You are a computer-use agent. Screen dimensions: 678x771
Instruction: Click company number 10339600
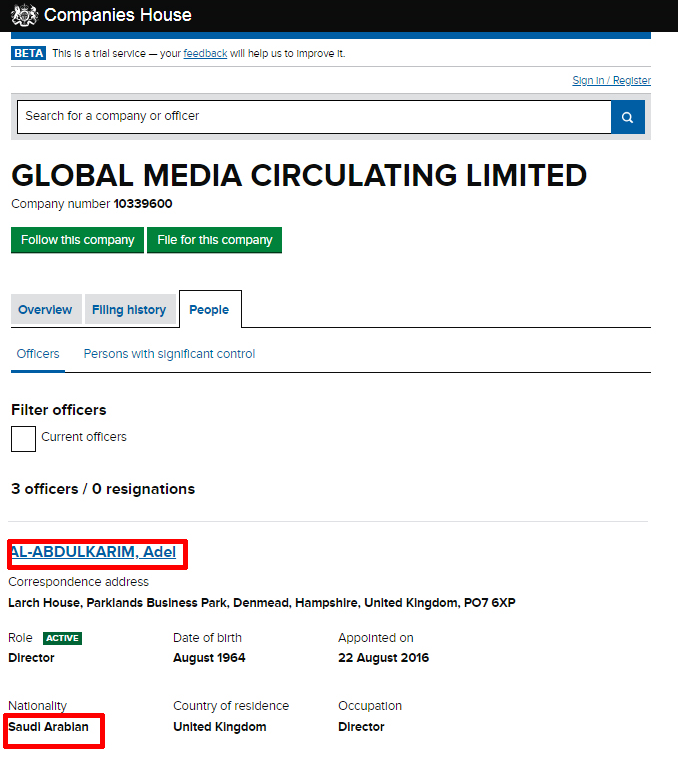[143, 204]
